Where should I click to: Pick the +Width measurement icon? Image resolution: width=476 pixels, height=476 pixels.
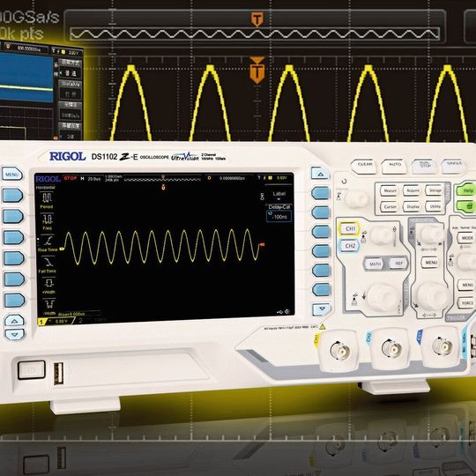(48, 283)
